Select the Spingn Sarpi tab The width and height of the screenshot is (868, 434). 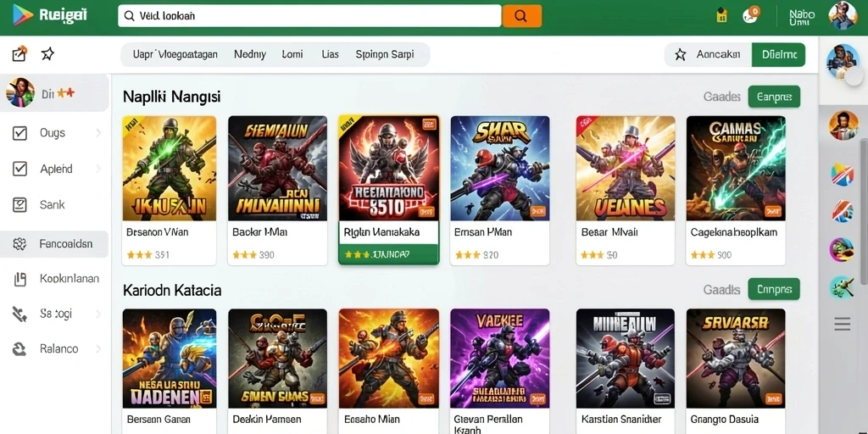pos(384,54)
